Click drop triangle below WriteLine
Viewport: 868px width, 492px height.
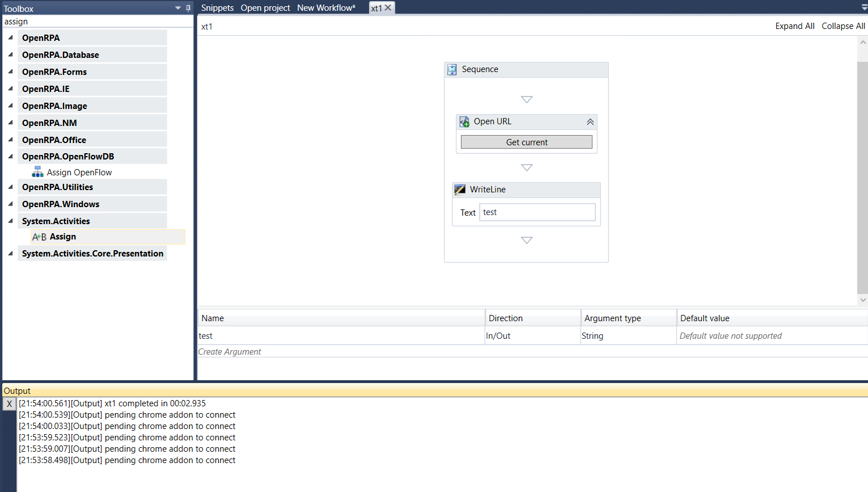(x=527, y=240)
